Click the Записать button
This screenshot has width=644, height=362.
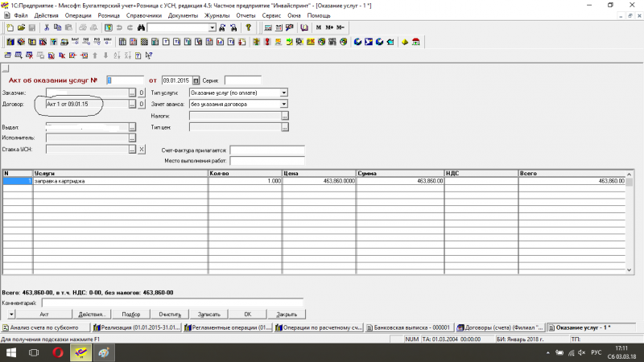(208, 315)
